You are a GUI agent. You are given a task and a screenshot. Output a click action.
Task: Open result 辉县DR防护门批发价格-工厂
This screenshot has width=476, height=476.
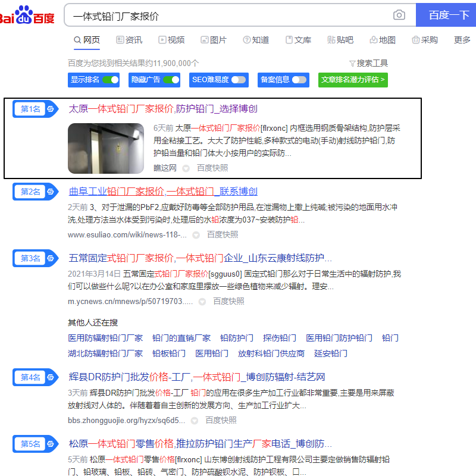coord(197,377)
